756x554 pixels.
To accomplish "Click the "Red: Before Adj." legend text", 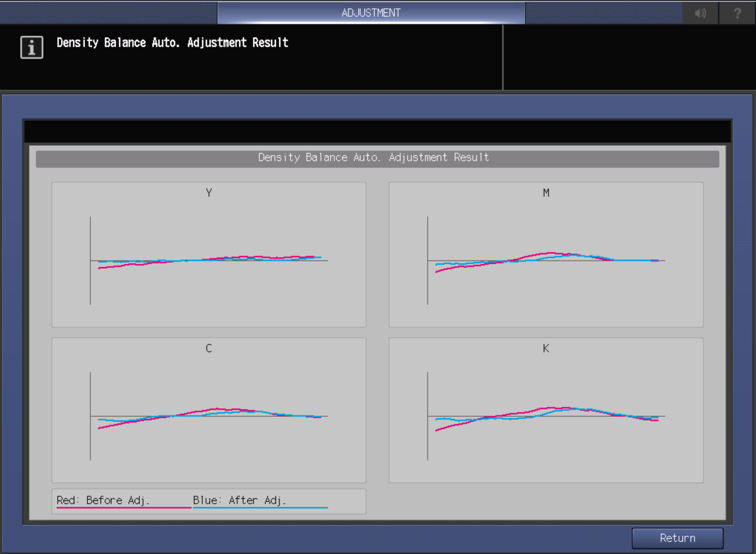I will point(103,499).
